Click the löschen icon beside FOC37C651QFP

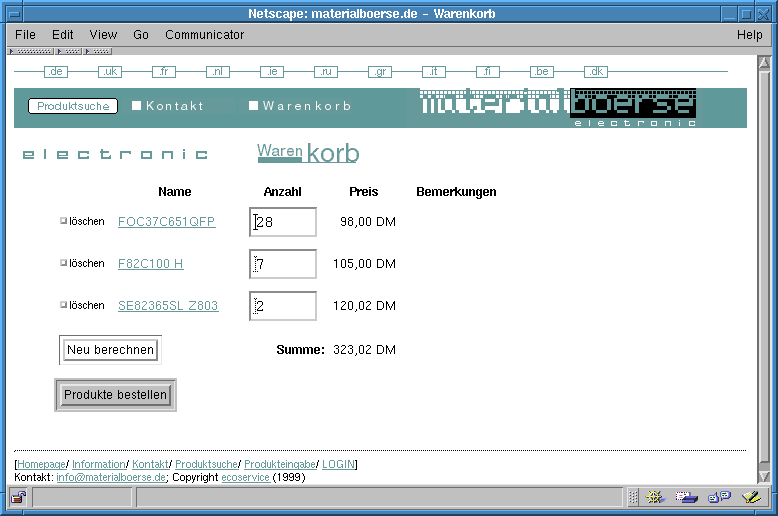[64, 222]
